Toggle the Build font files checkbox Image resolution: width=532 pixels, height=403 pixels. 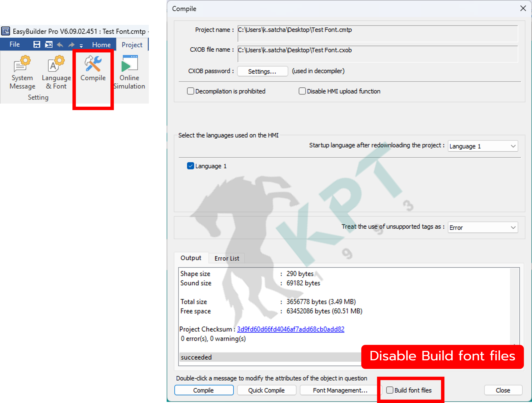[390, 390]
